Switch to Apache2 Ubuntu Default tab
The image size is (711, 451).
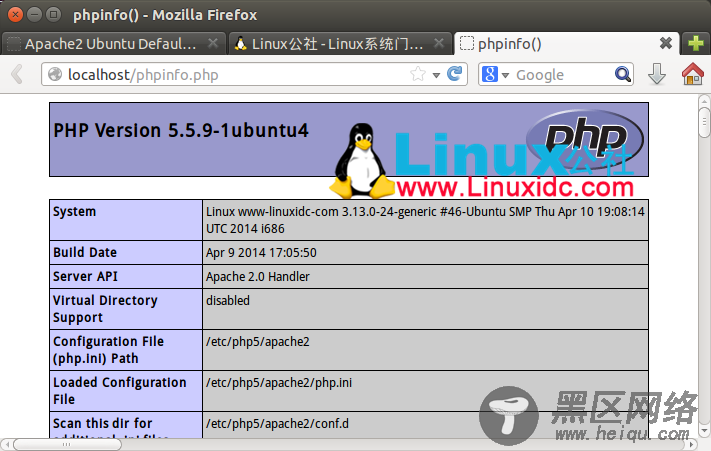tap(113, 44)
